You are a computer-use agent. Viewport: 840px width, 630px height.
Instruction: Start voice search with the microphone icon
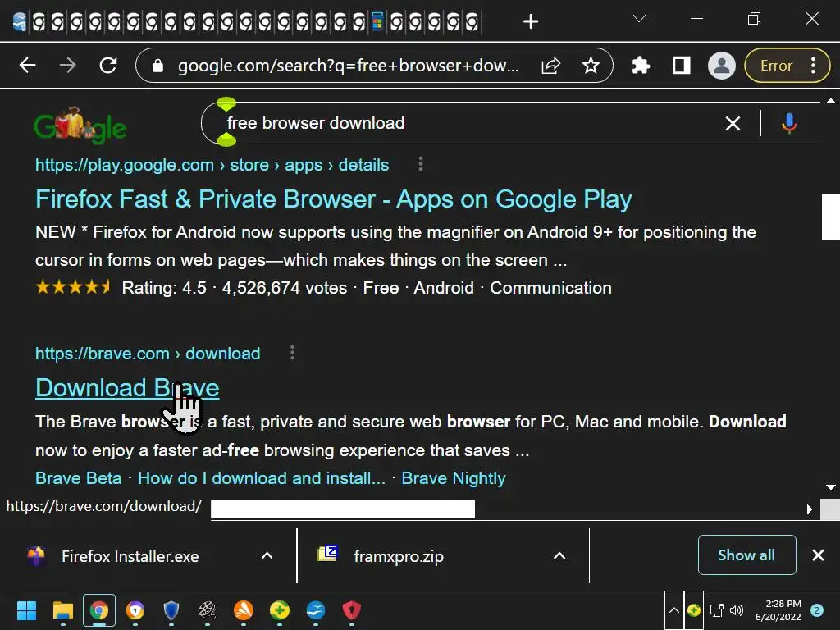coord(788,123)
